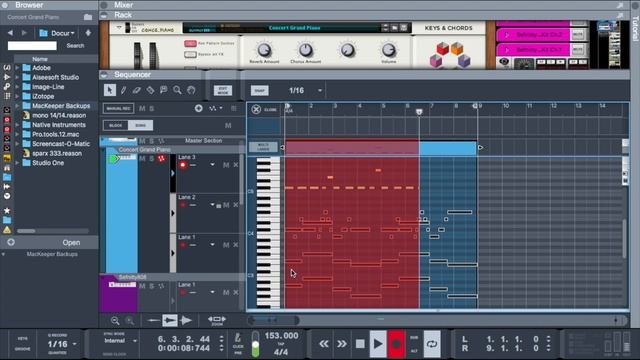
Task: Open the track automation dropdown near plus
Action: coord(216,108)
